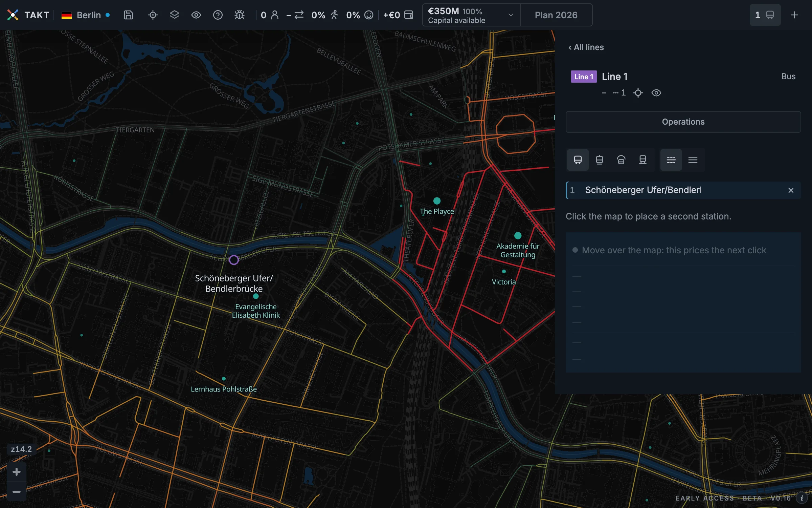
Task: Remove the Schöneberger Ufer/Bendler station entry
Action: pyautogui.click(x=791, y=190)
